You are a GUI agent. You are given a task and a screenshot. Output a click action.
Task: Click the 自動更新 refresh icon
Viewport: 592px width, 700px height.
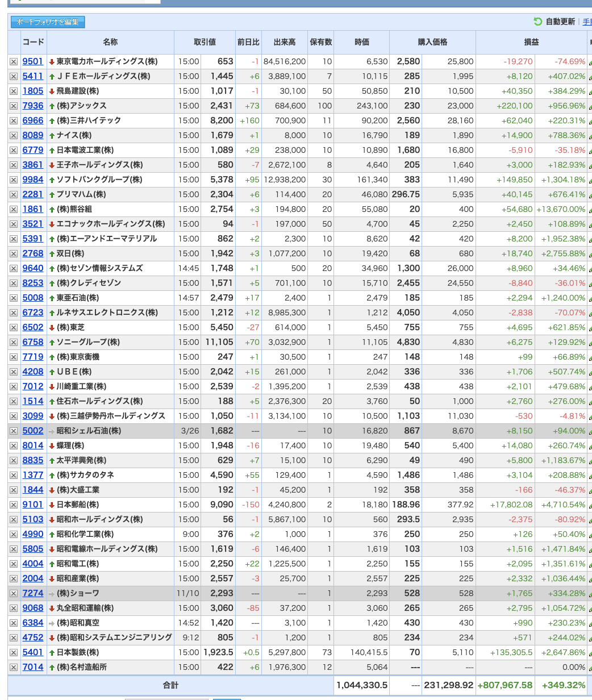[x=537, y=22]
